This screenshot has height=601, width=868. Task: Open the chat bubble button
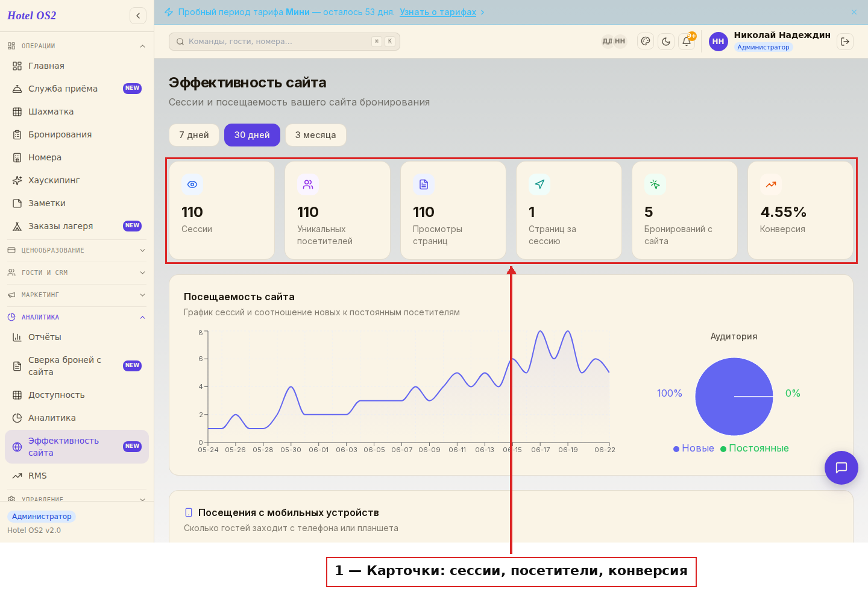point(841,468)
